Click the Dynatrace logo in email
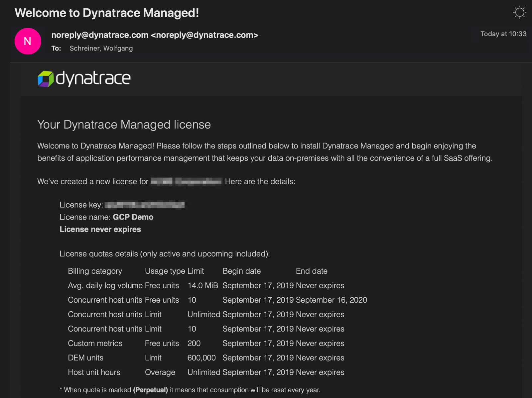This screenshot has width=532, height=398. pyautogui.click(x=84, y=79)
